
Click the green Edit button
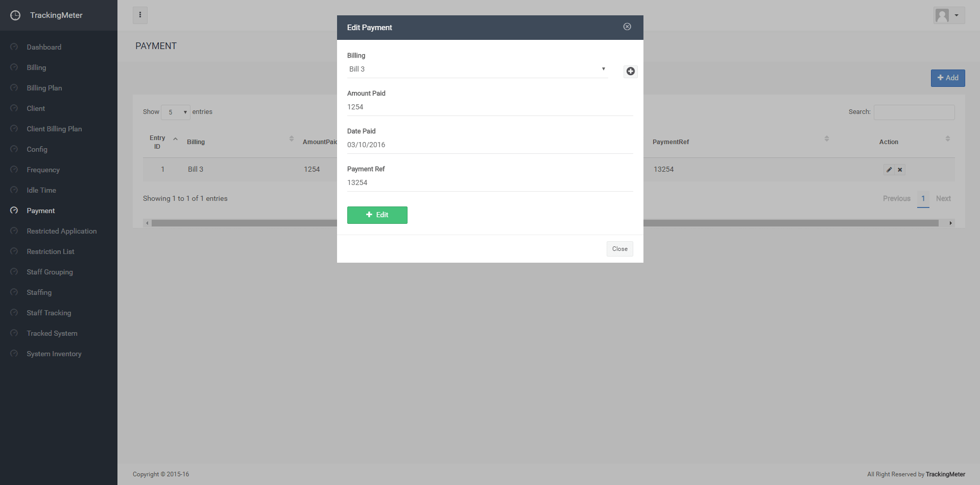pyautogui.click(x=377, y=215)
